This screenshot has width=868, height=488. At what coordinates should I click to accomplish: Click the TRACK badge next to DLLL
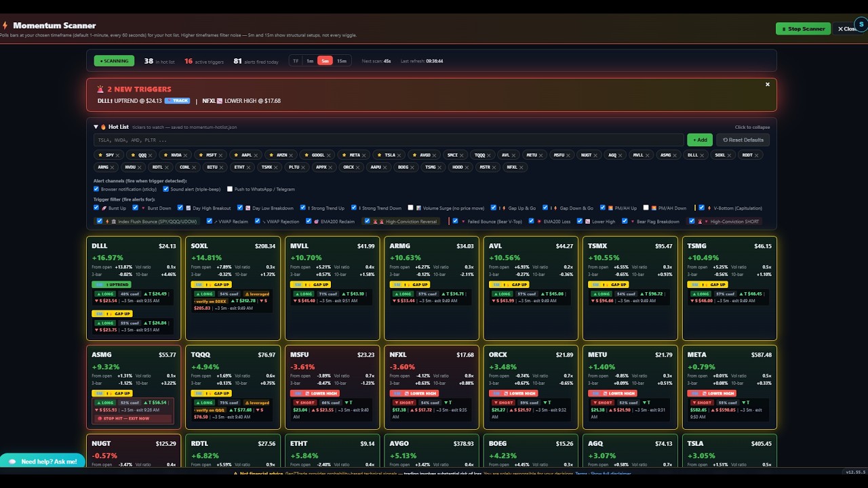point(177,101)
